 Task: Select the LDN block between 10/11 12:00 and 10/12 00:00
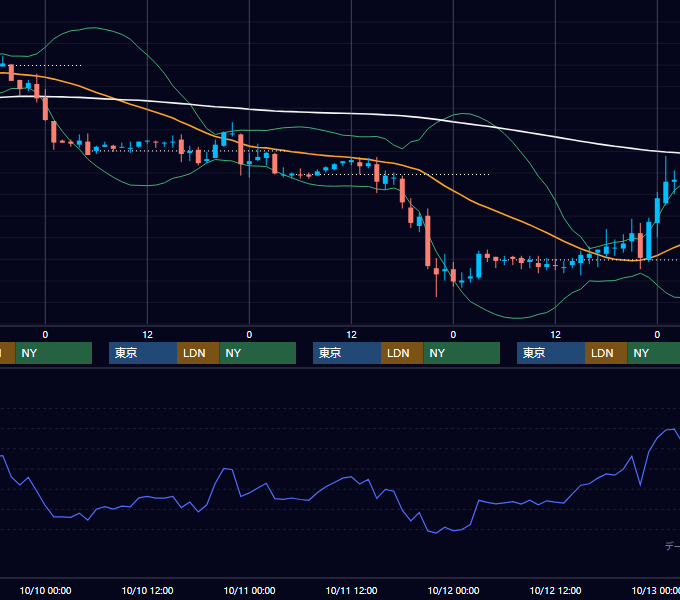402,353
